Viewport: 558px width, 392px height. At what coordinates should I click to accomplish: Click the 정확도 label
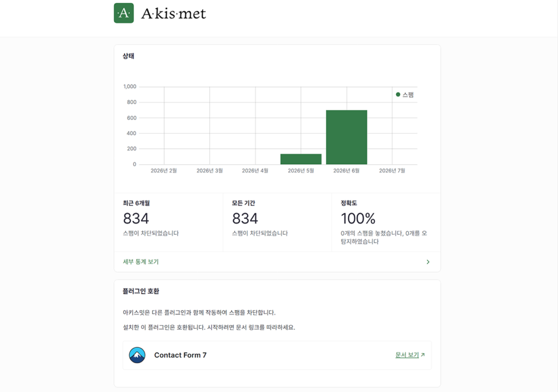[x=349, y=203]
